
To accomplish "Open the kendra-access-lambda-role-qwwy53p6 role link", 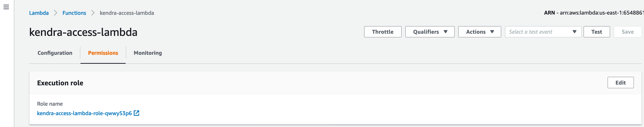I will click(x=84, y=113).
